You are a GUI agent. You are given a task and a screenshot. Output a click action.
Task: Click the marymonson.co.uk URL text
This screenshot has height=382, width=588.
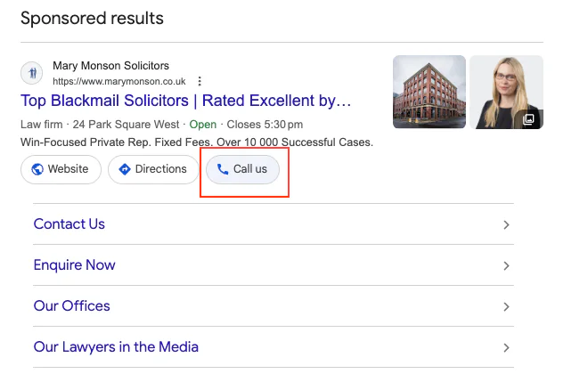pos(118,81)
